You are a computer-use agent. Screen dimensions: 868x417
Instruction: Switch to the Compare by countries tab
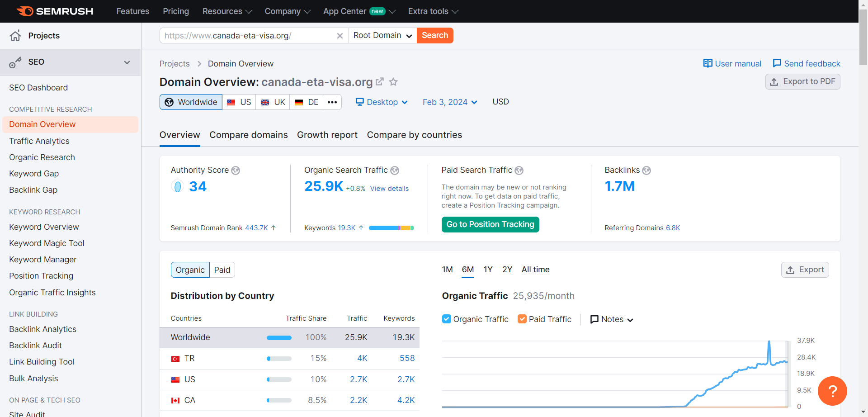click(x=415, y=135)
